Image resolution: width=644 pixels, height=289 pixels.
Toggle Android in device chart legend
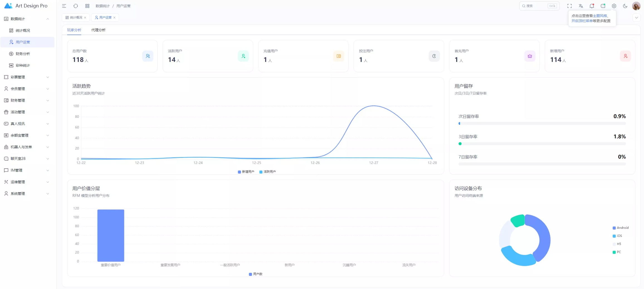click(x=621, y=228)
